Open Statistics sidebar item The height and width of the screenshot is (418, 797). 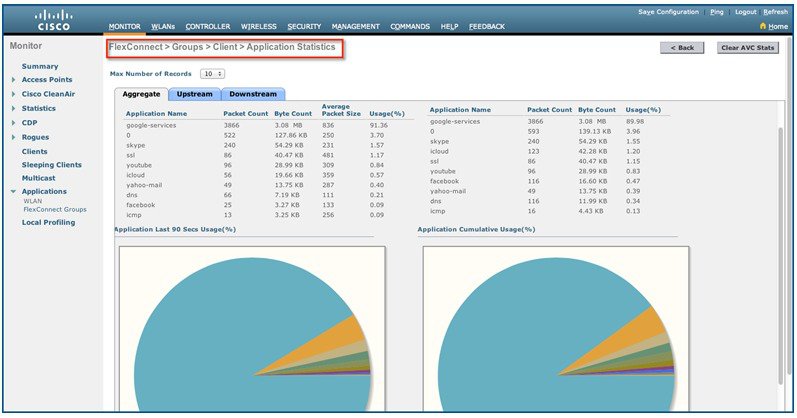click(x=39, y=108)
